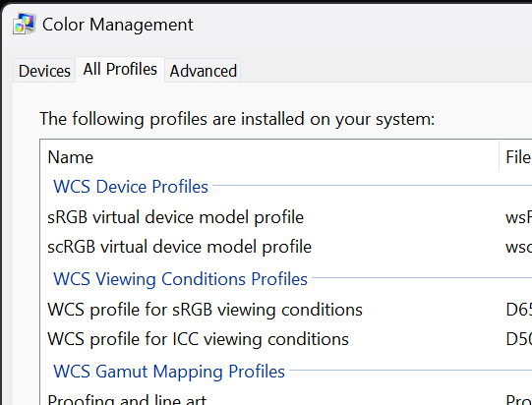Open the Advanced tab
532x405 pixels.
[203, 71]
